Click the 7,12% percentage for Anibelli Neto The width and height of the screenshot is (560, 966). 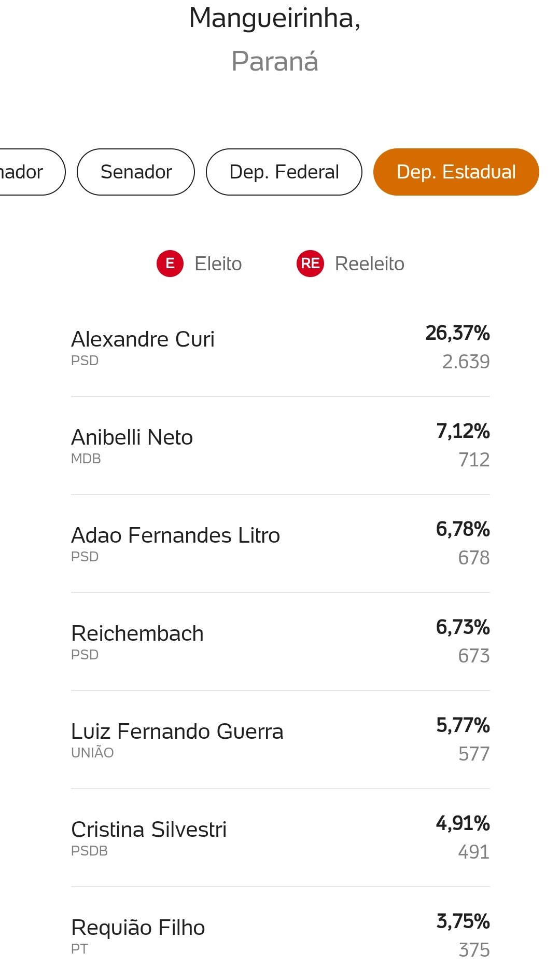tap(463, 431)
